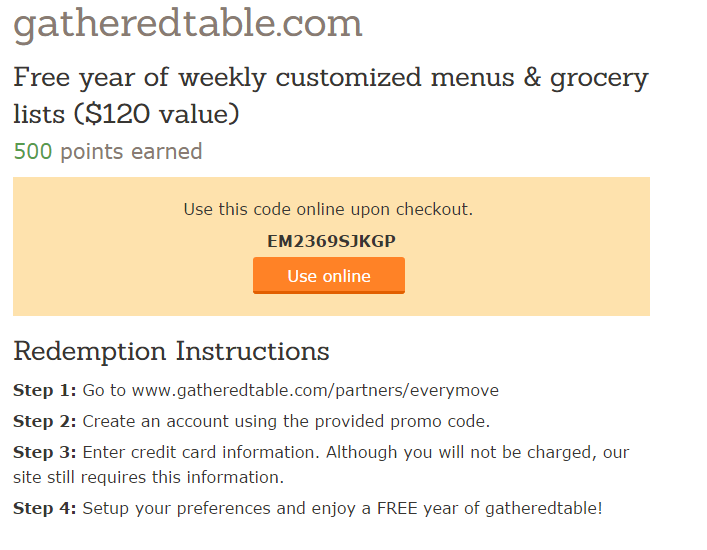Click the bold Step 3 label
This screenshot has width=707, height=550.
(45, 452)
